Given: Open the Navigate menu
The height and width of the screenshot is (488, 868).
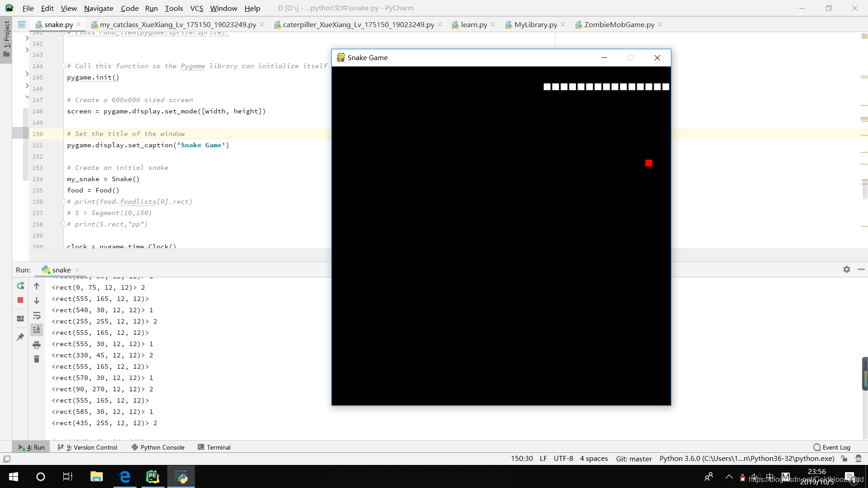Looking at the screenshot, I should (99, 8).
